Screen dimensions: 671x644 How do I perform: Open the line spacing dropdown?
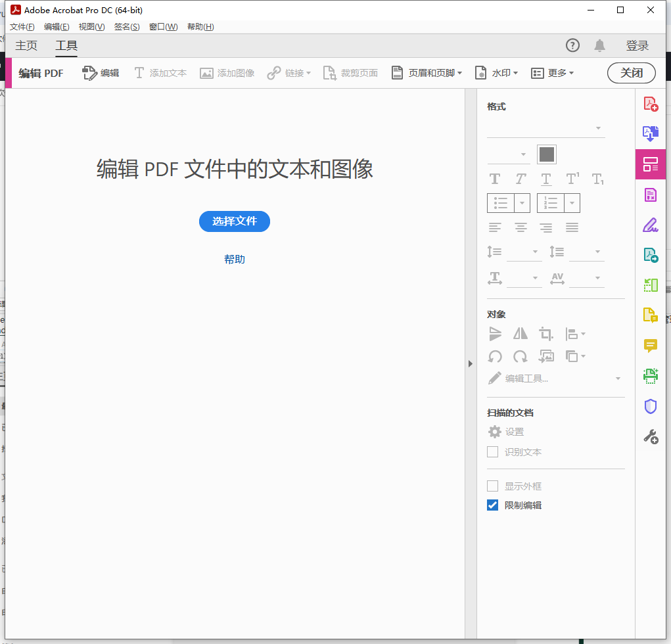pyautogui.click(x=524, y=252)
